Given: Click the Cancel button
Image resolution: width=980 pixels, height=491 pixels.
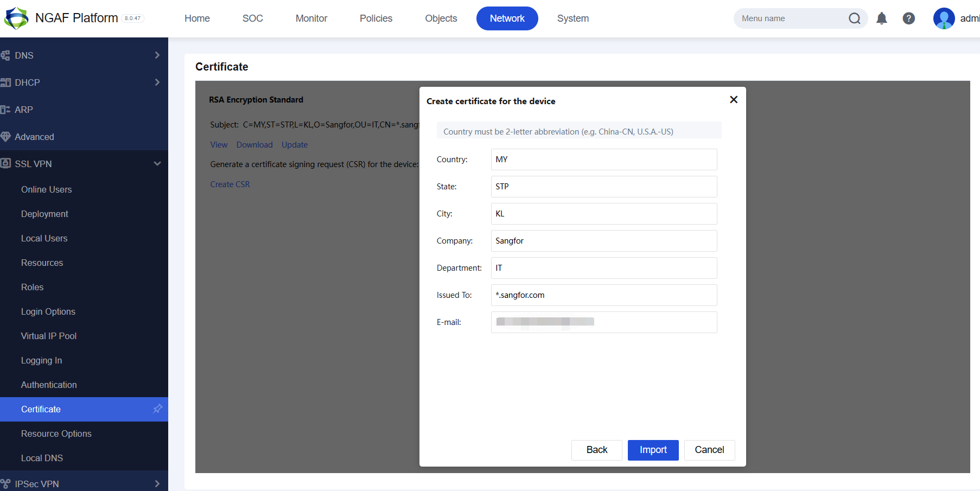Looking at the screenshot, I should (709, 450).
